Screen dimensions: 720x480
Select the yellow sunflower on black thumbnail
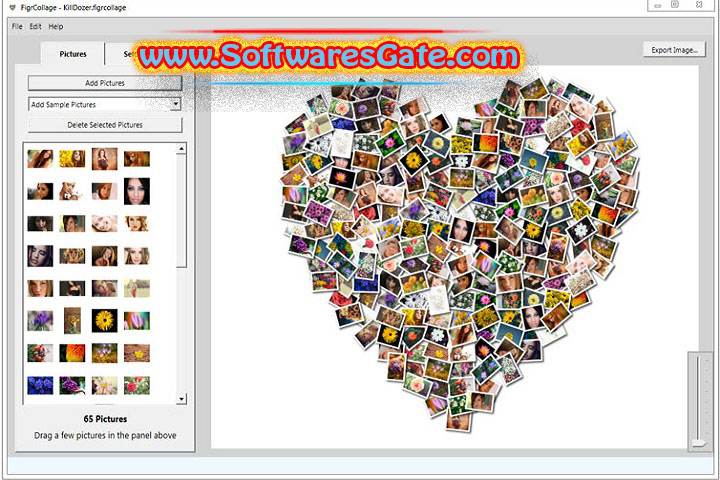104,320
